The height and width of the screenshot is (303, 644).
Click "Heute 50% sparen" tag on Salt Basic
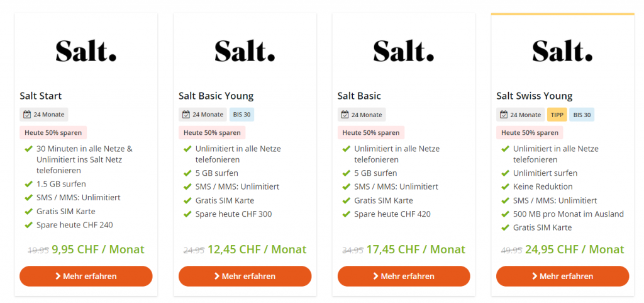[371, 133]
